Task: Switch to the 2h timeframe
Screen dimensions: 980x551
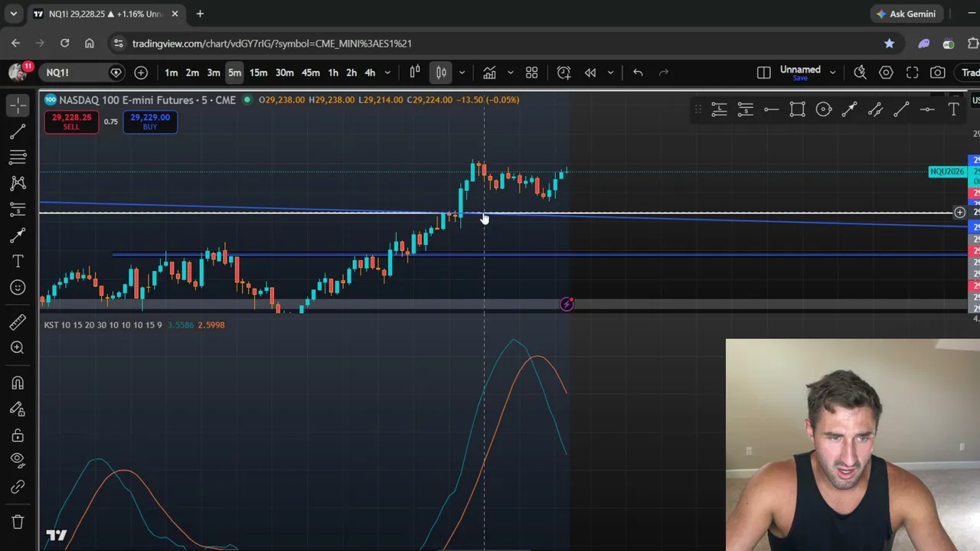Action: (x=351, y=73)
